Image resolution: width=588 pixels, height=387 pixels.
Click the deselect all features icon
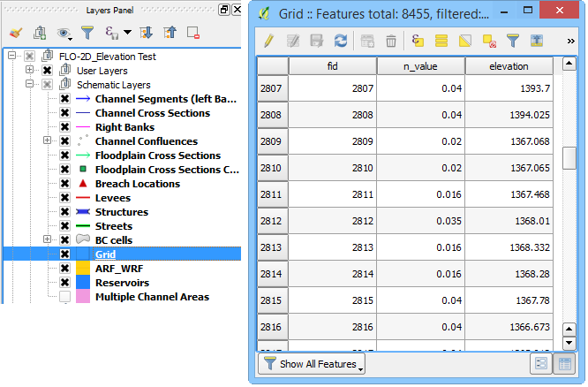[x=489, y=41]
